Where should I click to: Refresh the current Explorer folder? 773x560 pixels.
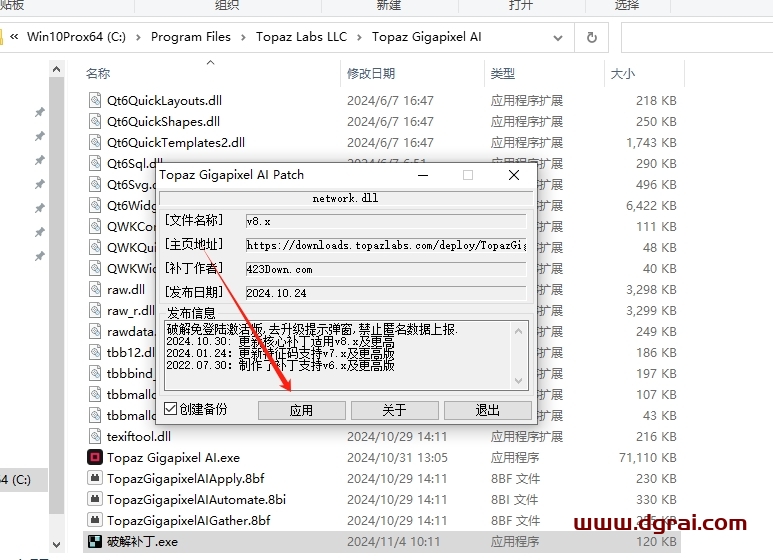click(x=592, y=37)
